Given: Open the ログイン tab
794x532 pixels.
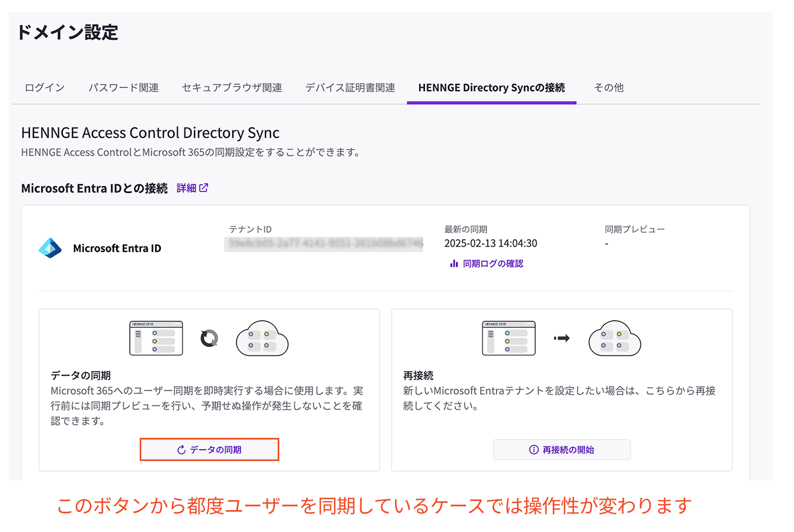Looking at the screenshot, I should coord(45,88).
